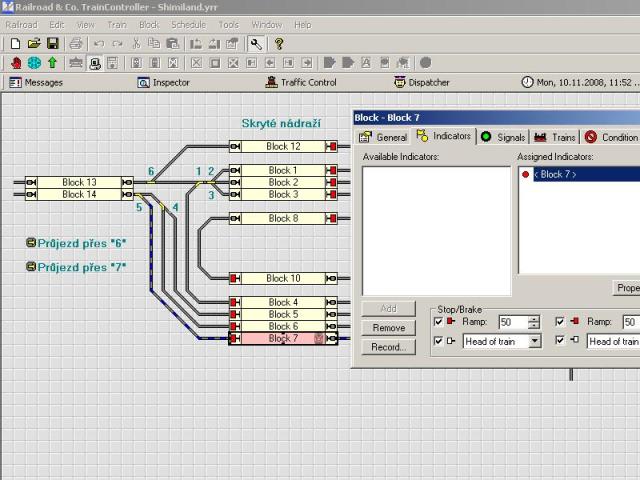Click the red hand stop icon
Image resolution: width=640 pixels, height=480 pixels.
point(16,63)
